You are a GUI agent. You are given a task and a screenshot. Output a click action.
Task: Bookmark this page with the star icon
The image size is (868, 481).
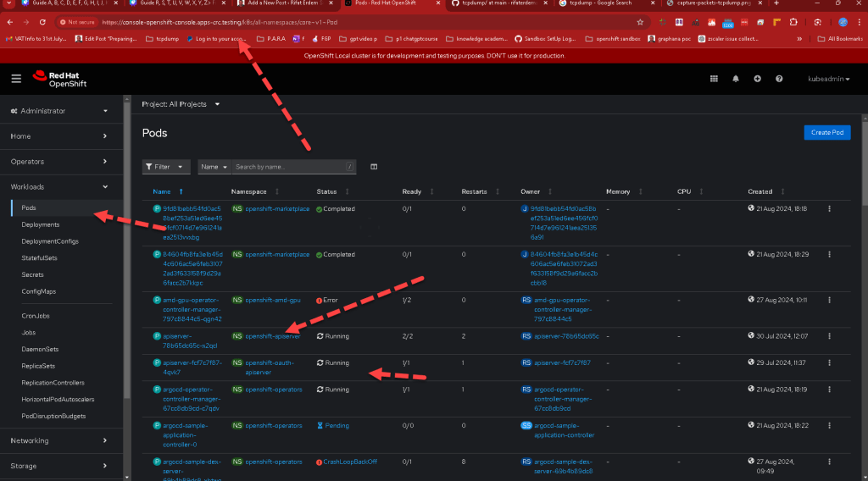(x=640, y=22)
